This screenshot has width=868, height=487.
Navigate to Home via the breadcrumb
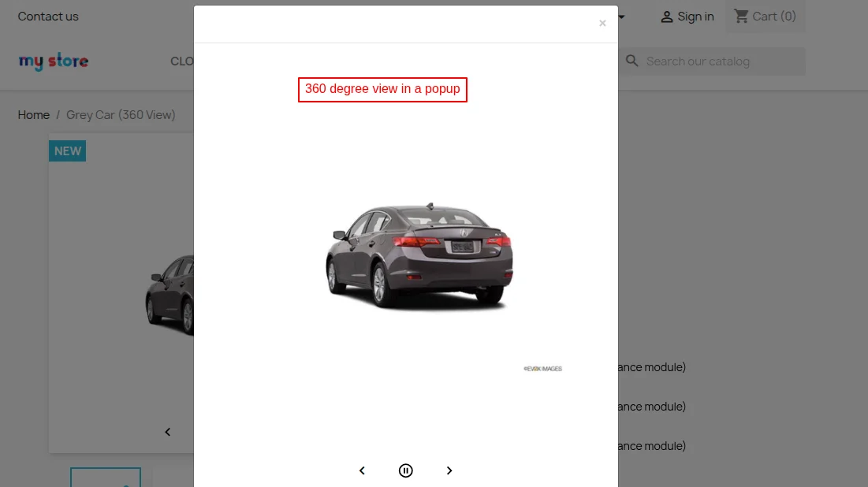click(34, 114)
